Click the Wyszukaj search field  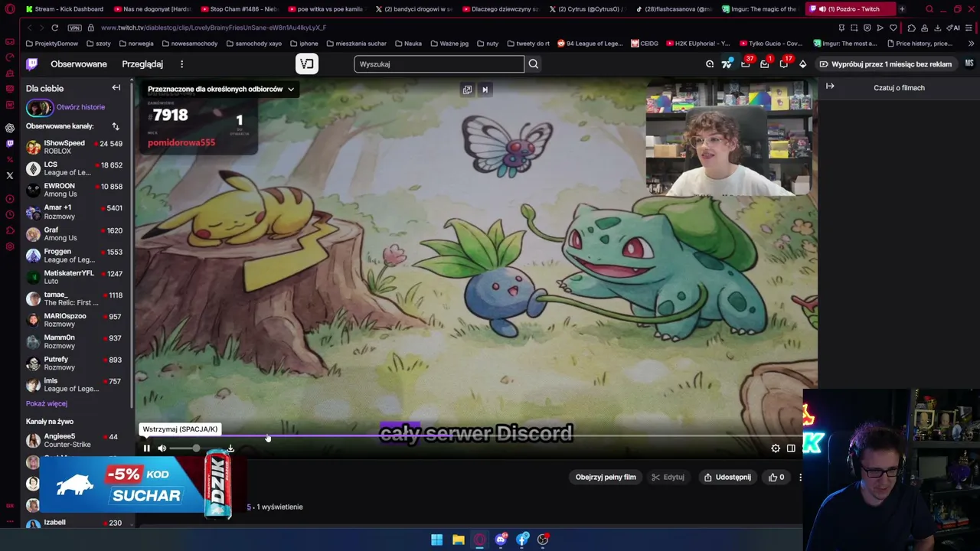(439, 64)
